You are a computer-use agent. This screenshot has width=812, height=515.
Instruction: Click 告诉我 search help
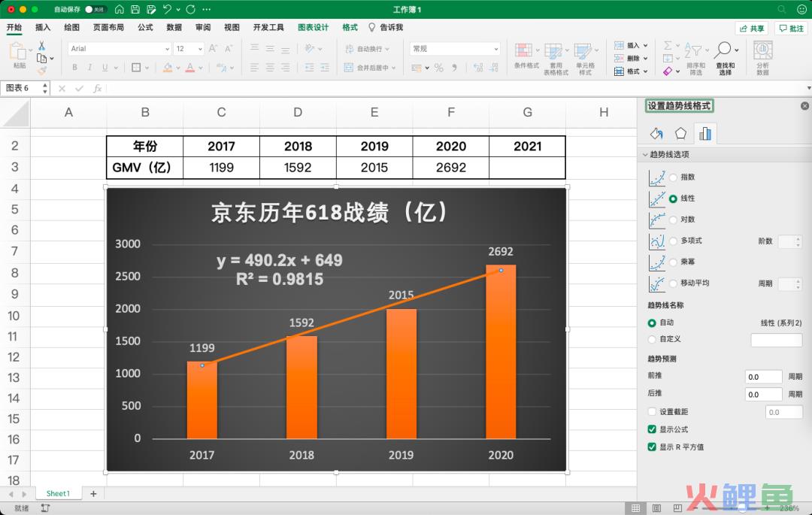point(386,27)
